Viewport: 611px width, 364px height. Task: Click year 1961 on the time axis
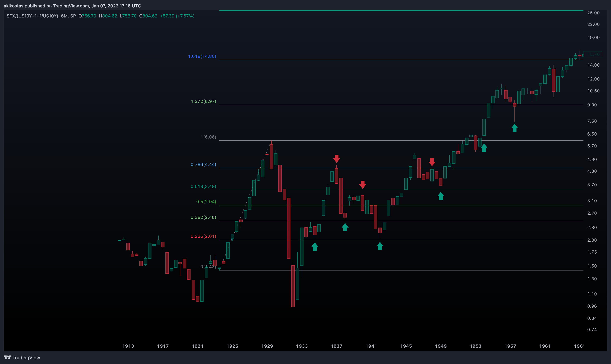coord(545,346)
